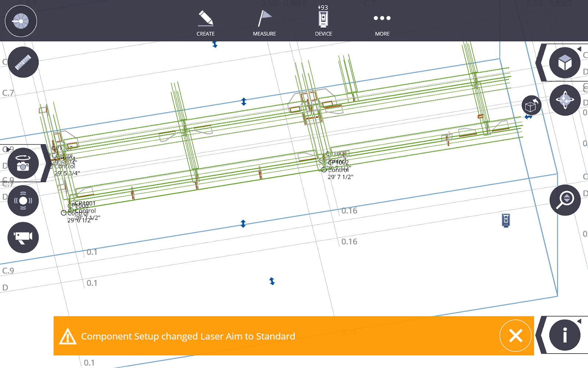Screen dimensions: 588x368
Task: Activate the instrument search signal button
Action: [23, 201]
